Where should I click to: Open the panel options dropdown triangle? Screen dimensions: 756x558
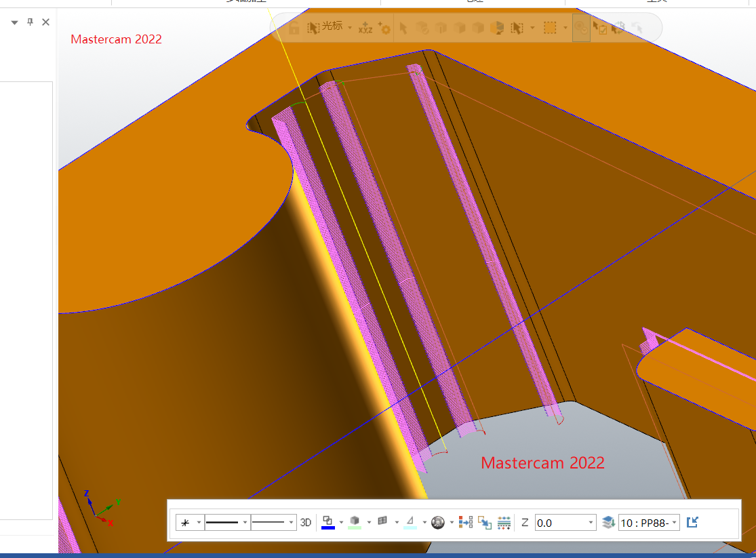tap(14, 22)
